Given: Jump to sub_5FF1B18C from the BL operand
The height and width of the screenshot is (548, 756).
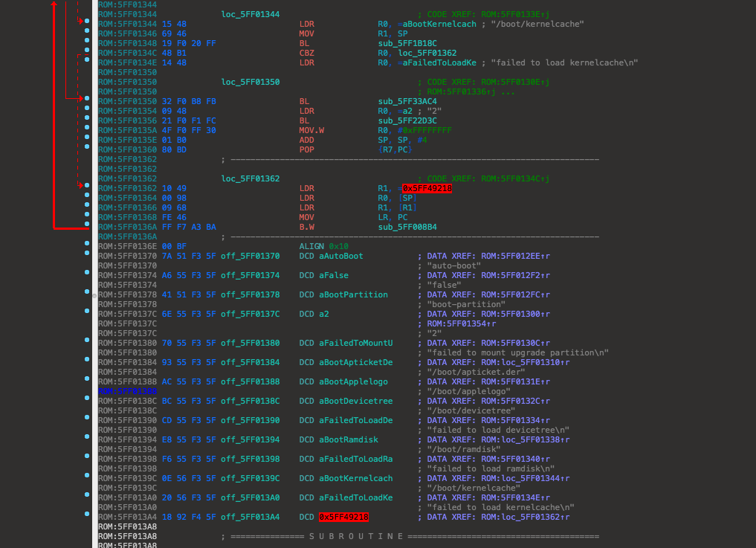Looking at the screenshot, I should click(407, 44).
